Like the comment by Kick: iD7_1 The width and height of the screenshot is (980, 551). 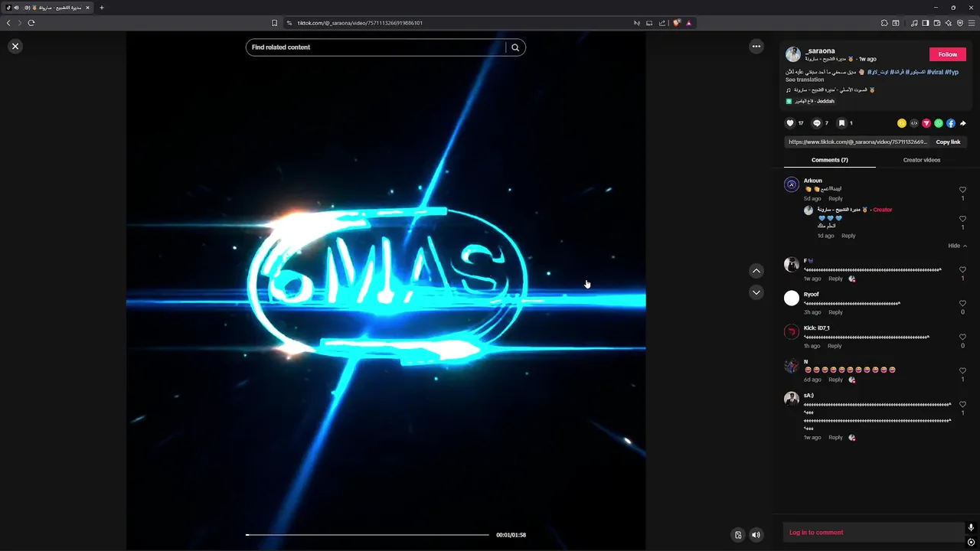pos(963,337)
